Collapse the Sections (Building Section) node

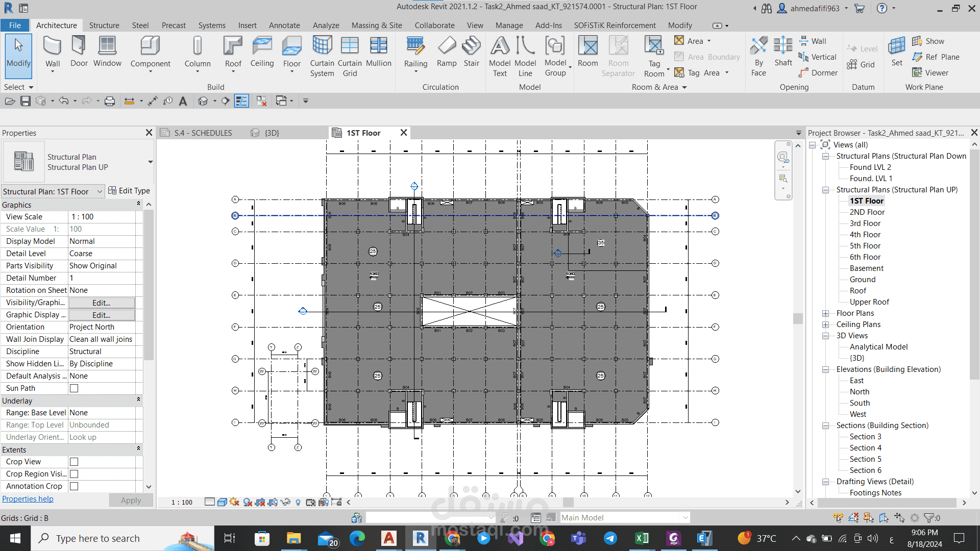(825, 425)
